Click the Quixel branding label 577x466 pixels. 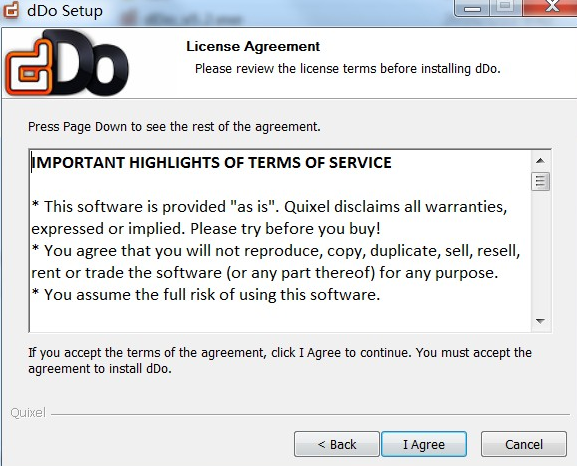coord(28,413)
